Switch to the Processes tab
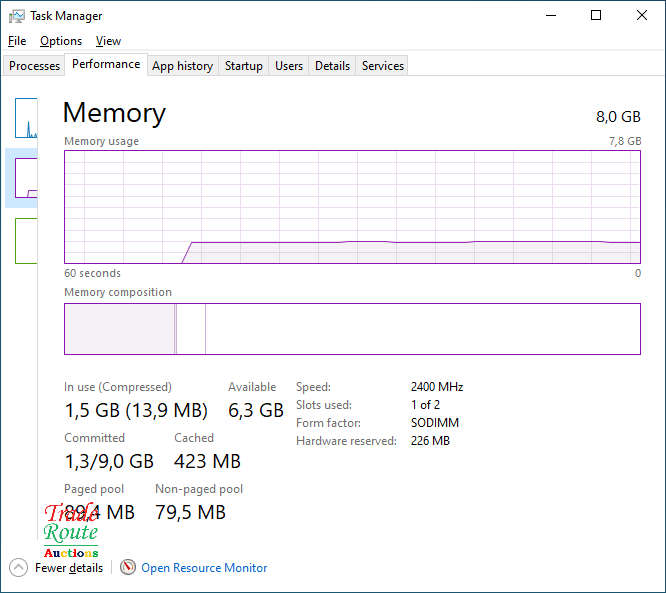 coord(34,66)
